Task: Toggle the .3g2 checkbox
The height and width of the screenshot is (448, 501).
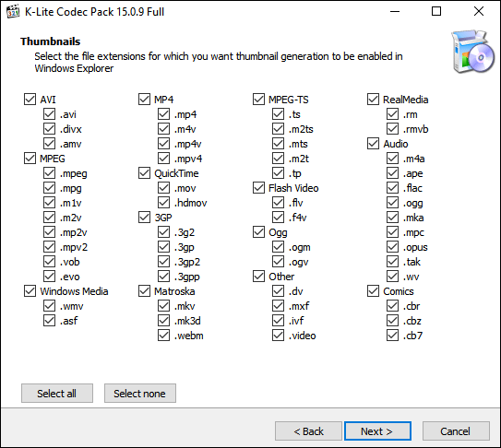Action: 163,231
